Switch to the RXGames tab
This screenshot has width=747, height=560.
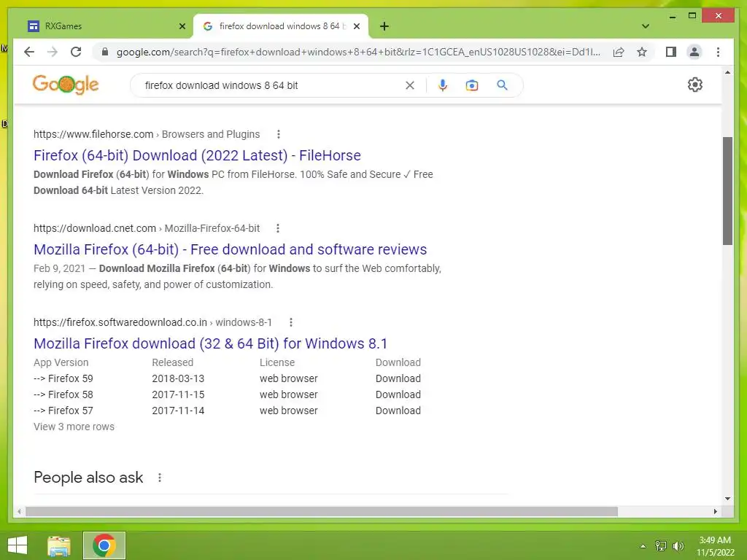(106, 26)
